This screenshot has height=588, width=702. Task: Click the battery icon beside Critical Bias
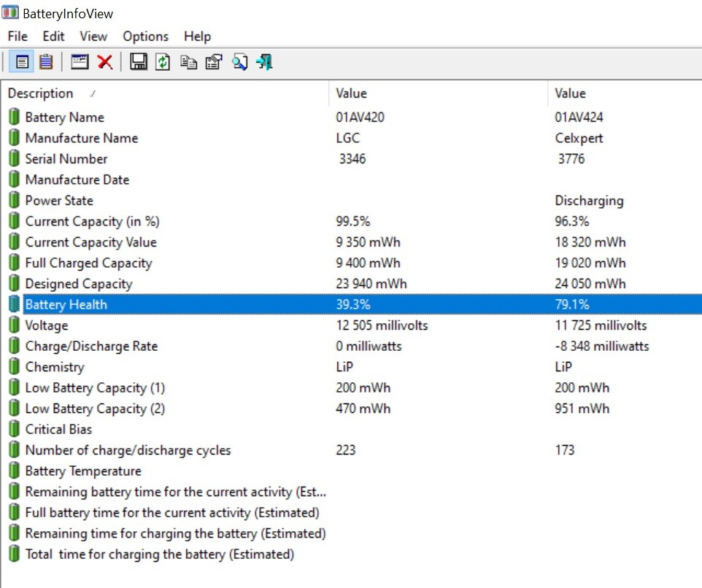pos(15,429)
